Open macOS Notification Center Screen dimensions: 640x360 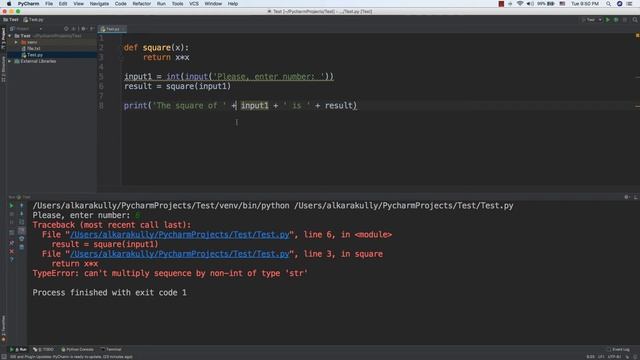click(629, 4)
